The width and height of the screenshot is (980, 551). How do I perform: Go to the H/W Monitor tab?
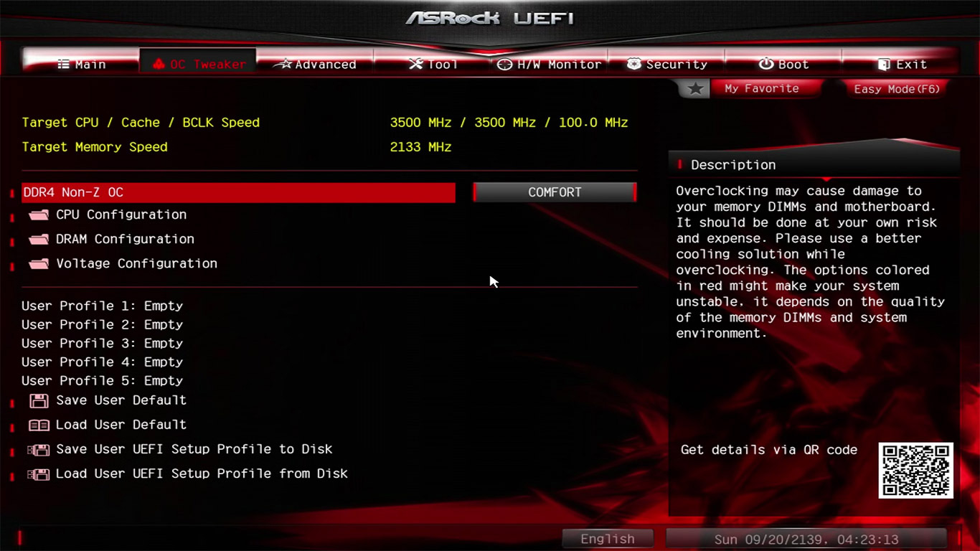pyautogui.click(x=550, y=65)
